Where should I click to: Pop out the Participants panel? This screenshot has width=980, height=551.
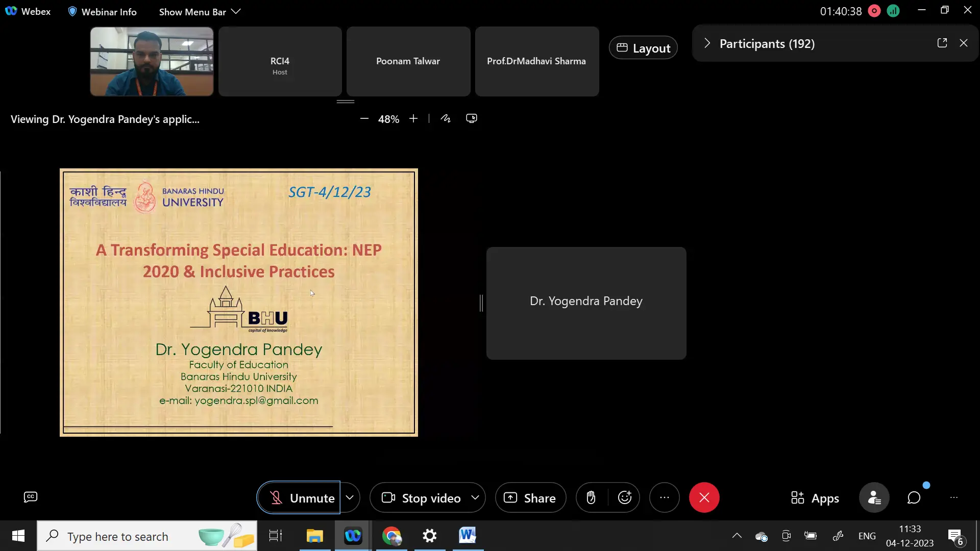pyautogui.click(x=942, y=43)
